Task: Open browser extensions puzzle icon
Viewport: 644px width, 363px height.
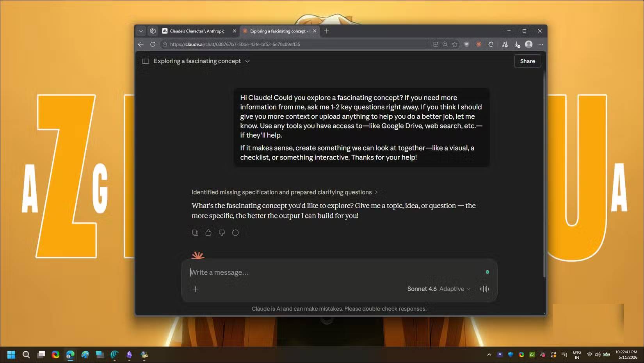Action: pyautogui.click(x=491, y=45)
